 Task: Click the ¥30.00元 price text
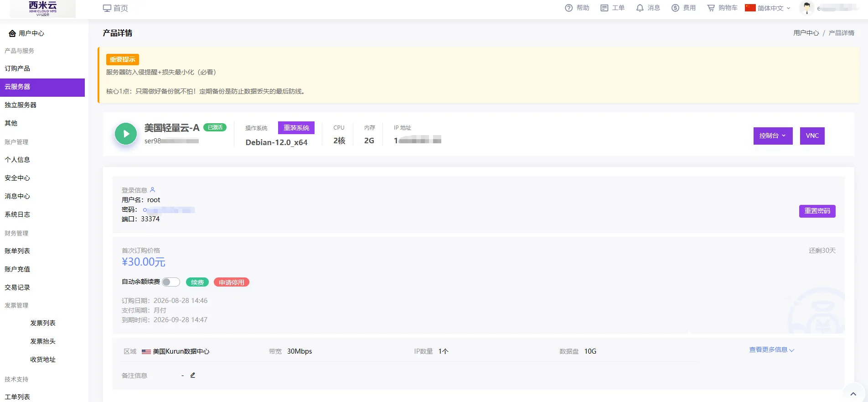(x=143, y=262)
